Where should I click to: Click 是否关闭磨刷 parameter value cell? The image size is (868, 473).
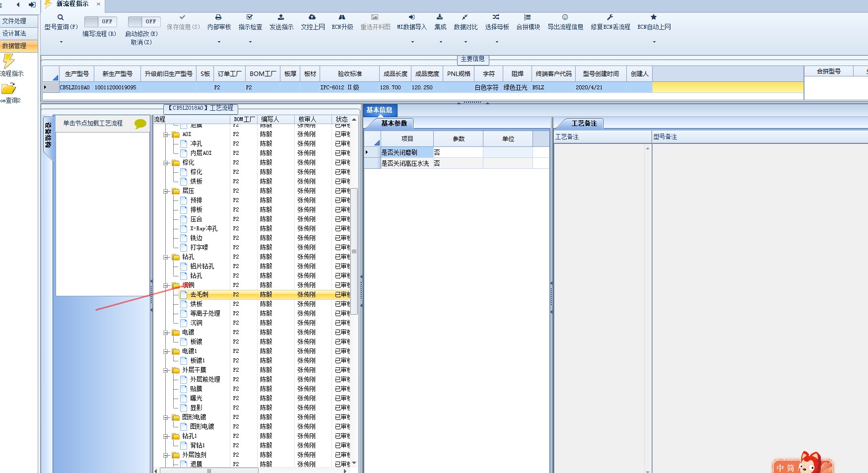[x=458, y=152]
